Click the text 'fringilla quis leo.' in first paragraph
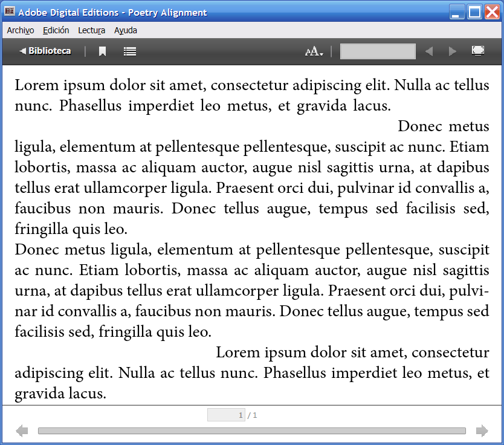504x445 pixels. (71, 229)
